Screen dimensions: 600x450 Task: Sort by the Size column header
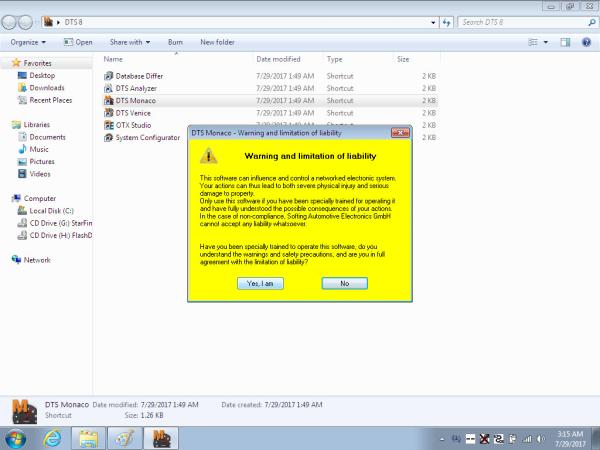point(403,59)
